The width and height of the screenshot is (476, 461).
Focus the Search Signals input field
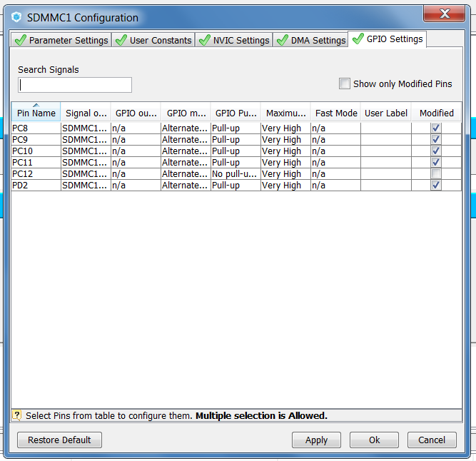coord(75,85)
